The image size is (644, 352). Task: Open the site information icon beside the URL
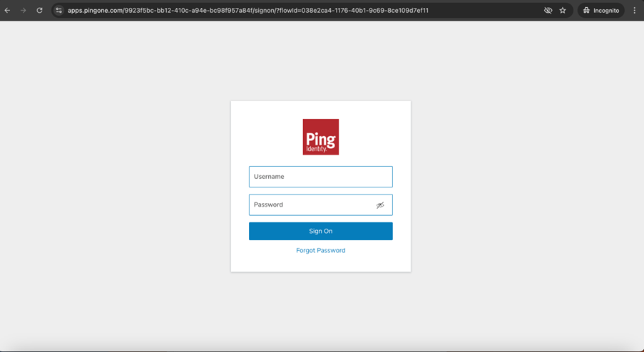coord(59,11)
